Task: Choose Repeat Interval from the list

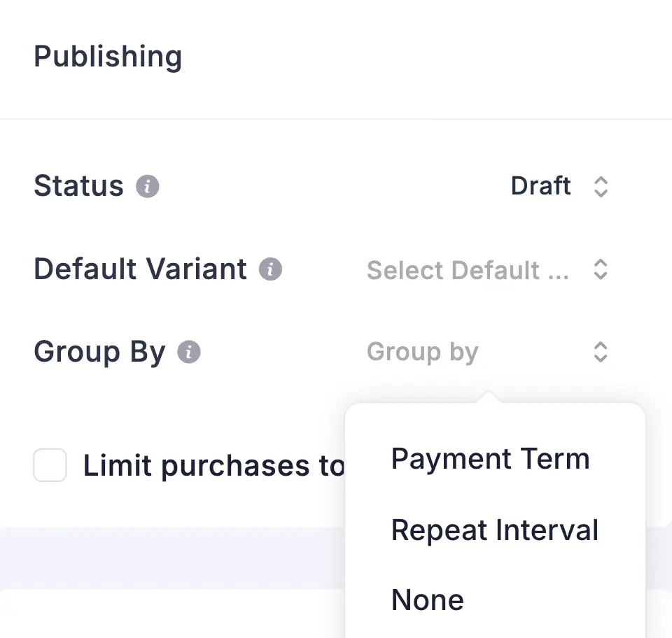Action: click(494, 530)
